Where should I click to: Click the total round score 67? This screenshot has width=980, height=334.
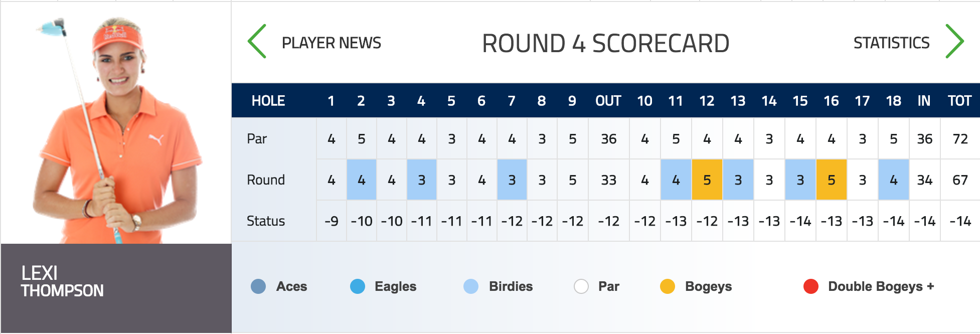click(x=960, y=180)
